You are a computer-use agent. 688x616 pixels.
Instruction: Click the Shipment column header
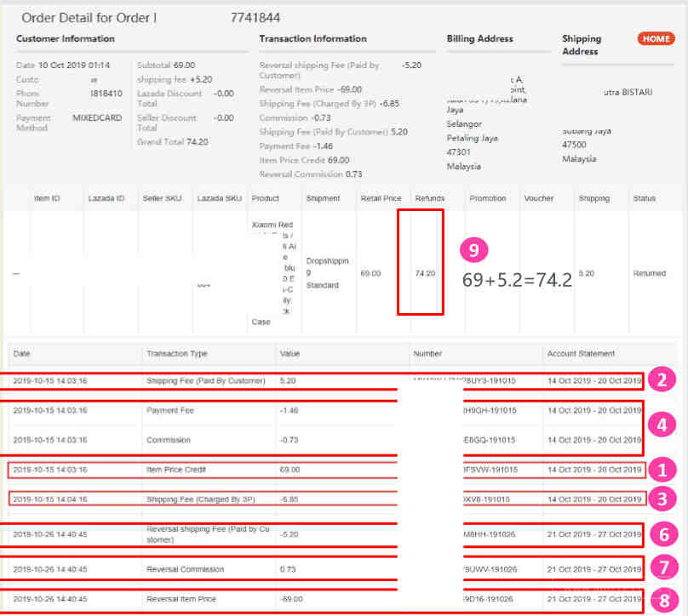(323, 198)
